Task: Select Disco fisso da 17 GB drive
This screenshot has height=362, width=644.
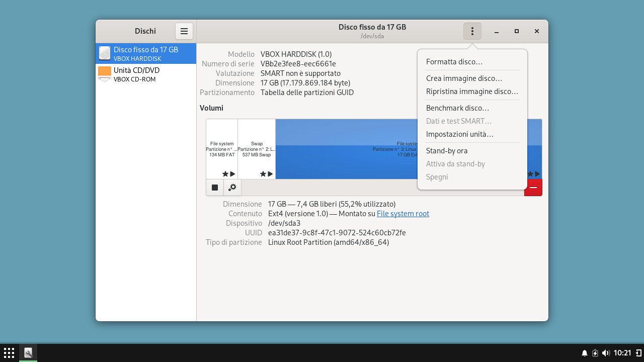Action: pos(146,54)
